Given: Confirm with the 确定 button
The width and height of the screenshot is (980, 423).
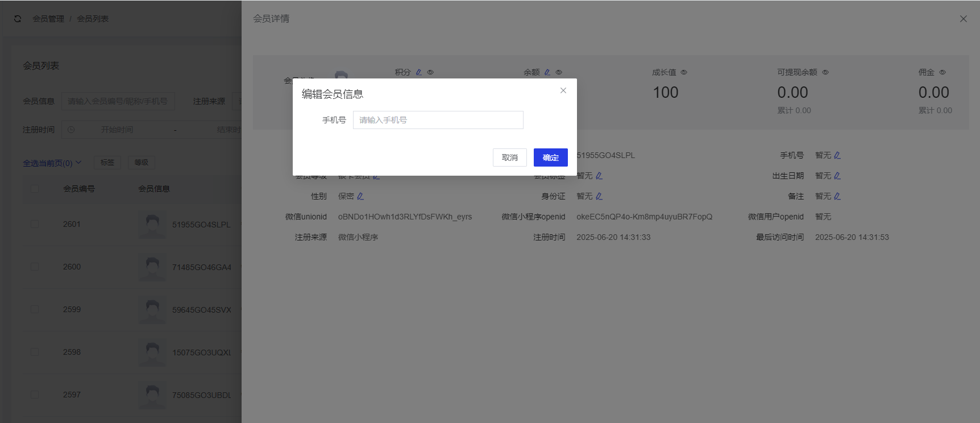Looking at the screenshot, I should (551, 157).
